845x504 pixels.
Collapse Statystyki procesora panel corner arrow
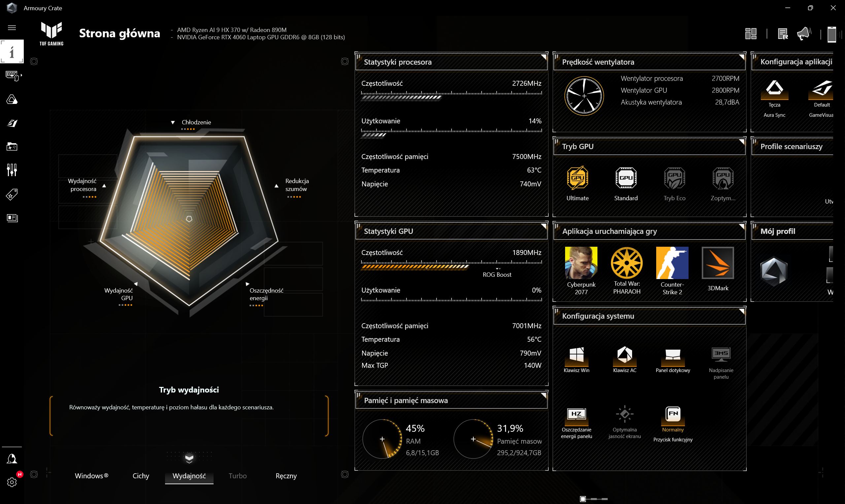pos(543,57)
